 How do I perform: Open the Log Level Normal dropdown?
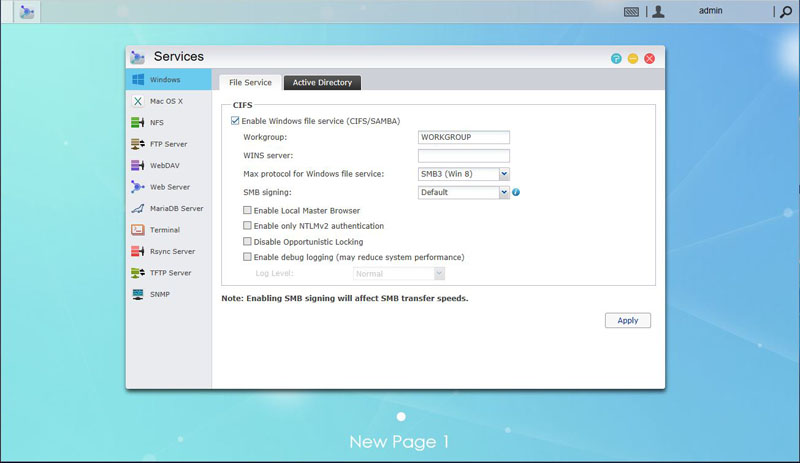pos(398,274)
